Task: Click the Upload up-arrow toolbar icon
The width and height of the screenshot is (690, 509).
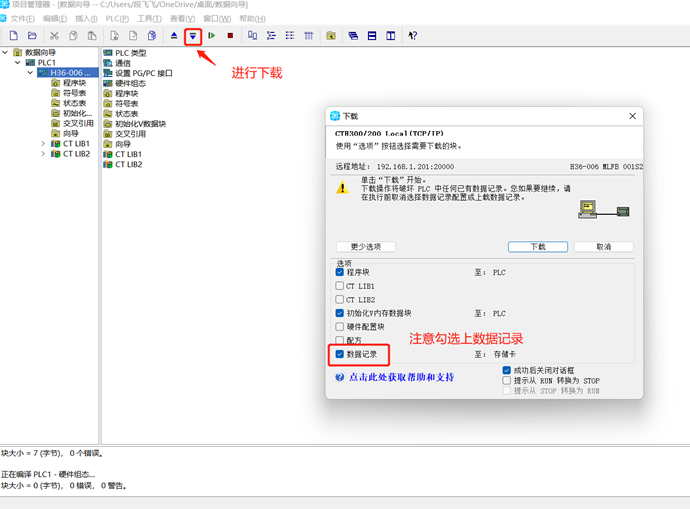Action: point(174,36)
